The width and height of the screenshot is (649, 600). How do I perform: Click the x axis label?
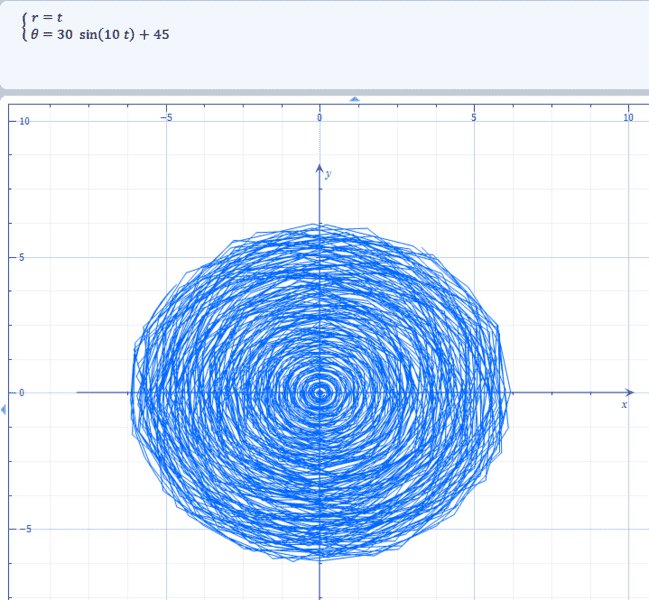point(624,405)
